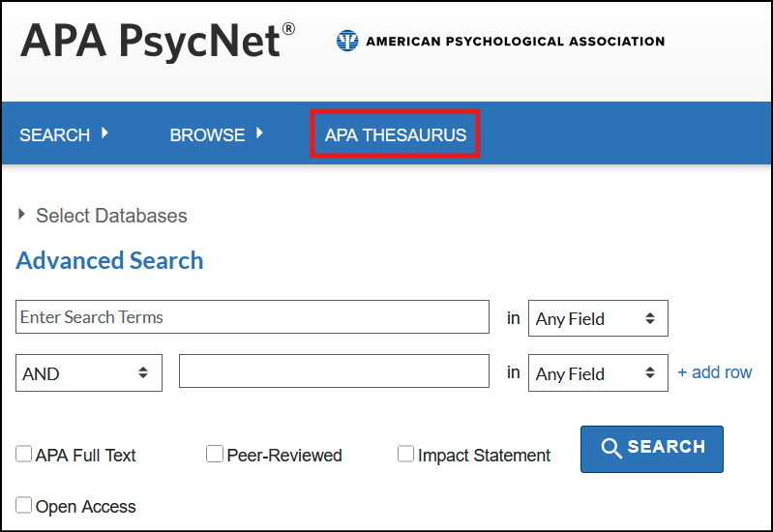This screenshot has width=773, height=532.
Task: Check the Peer-Reviewed option
Action: 215,455
